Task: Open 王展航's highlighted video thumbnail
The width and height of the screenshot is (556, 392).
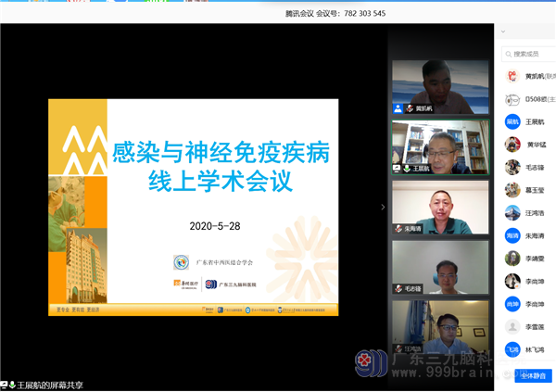Action: click(439, 146)
